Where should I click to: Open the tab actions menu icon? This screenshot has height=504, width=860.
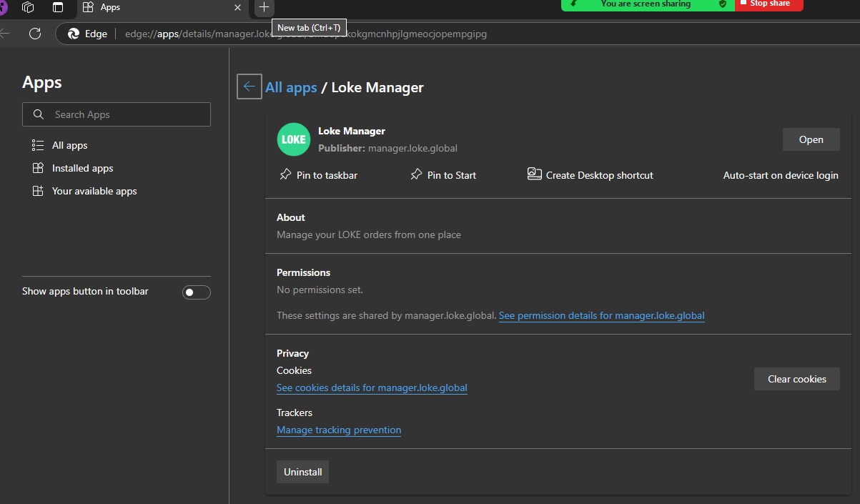[x=58, y=7]
